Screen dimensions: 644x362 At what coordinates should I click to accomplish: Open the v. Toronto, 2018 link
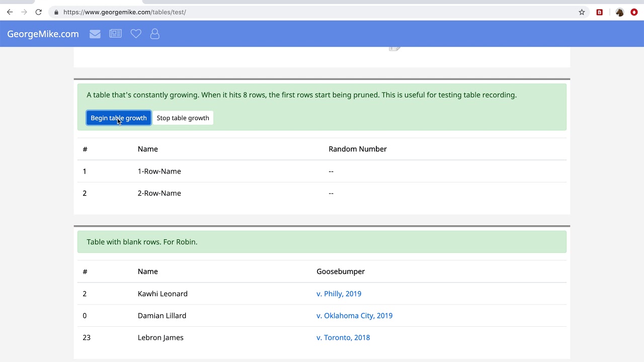point(343,338)
